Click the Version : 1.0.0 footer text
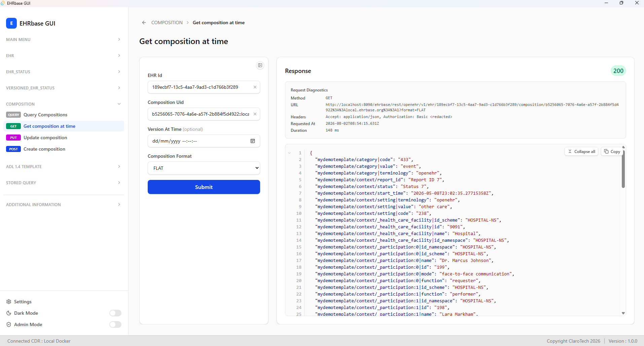Viewport: 644px width, 346px height. pos(623,341)
